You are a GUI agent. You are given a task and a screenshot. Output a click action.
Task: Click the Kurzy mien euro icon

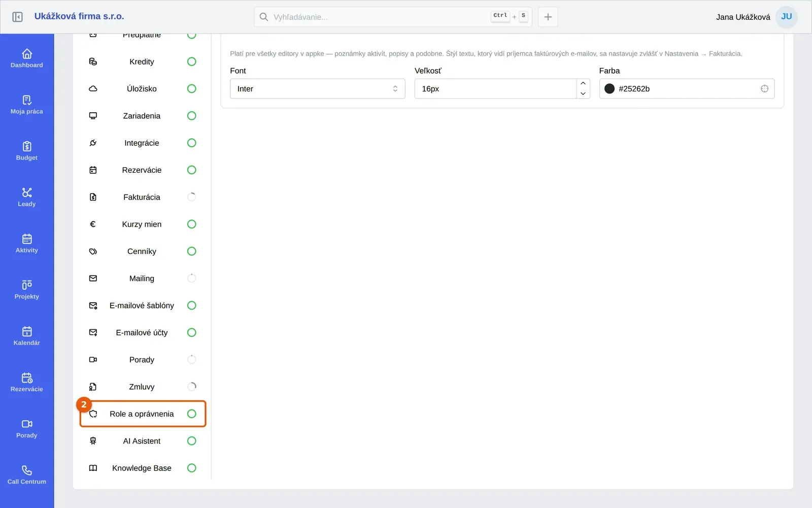pyautogui.click(x=93, y=224)
